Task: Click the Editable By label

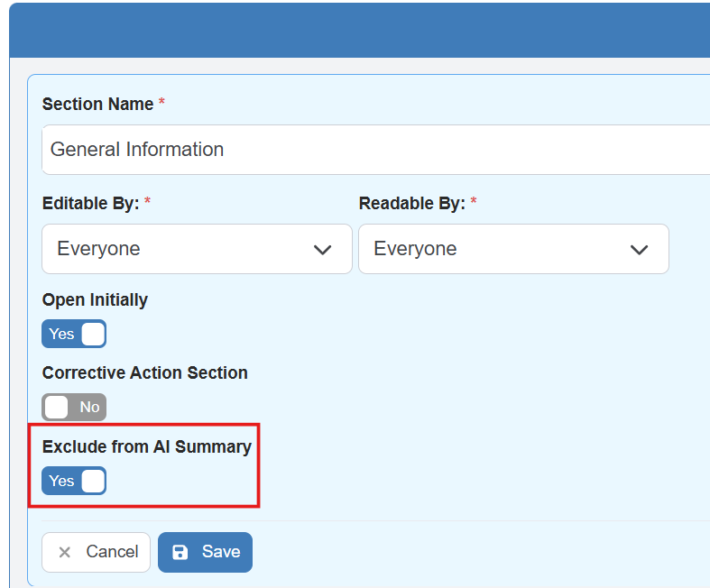Action: pos(90,204)
